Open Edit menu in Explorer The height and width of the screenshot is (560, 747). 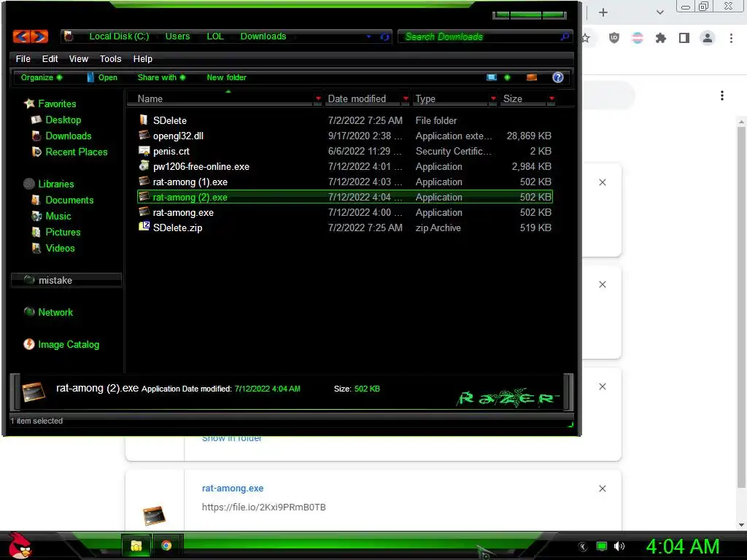pyautogui.click(x=50, y=58)
